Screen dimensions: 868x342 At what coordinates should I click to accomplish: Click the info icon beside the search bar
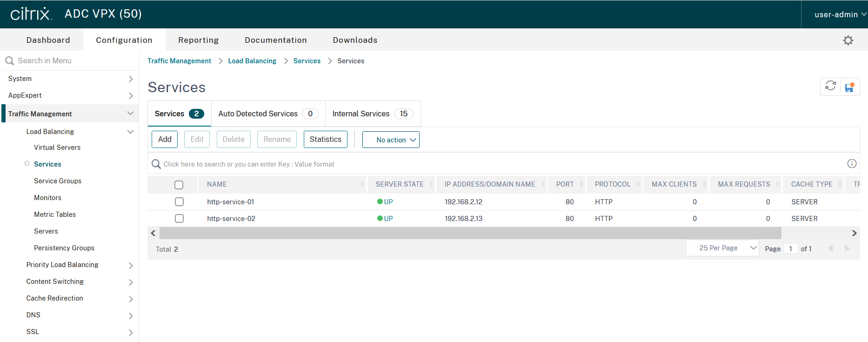[852, 163]
